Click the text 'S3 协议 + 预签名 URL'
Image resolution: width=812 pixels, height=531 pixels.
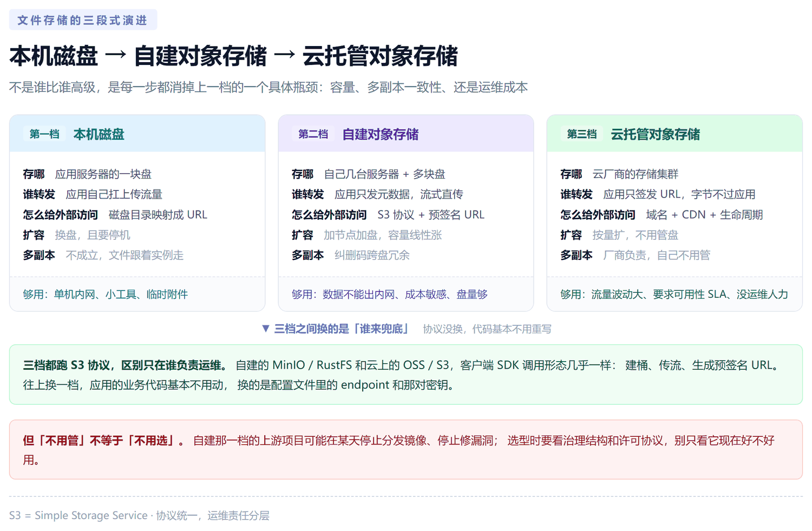[431, 215]
